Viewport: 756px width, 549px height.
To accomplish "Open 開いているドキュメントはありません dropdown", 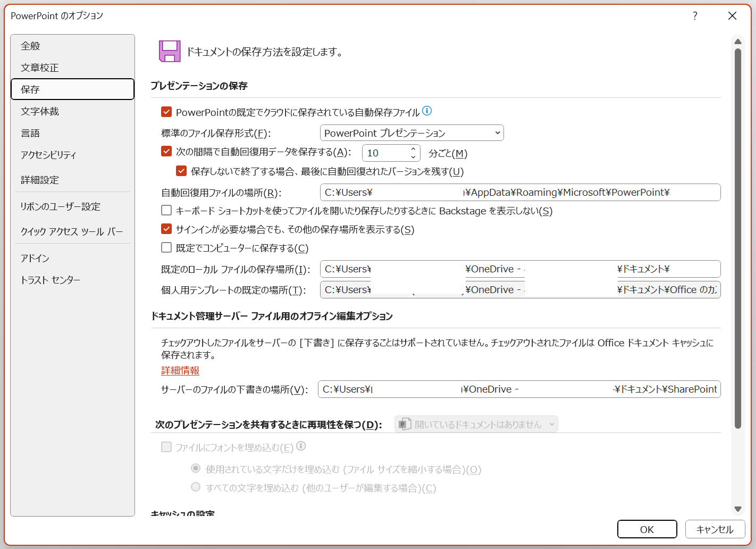I will point(476,424).
